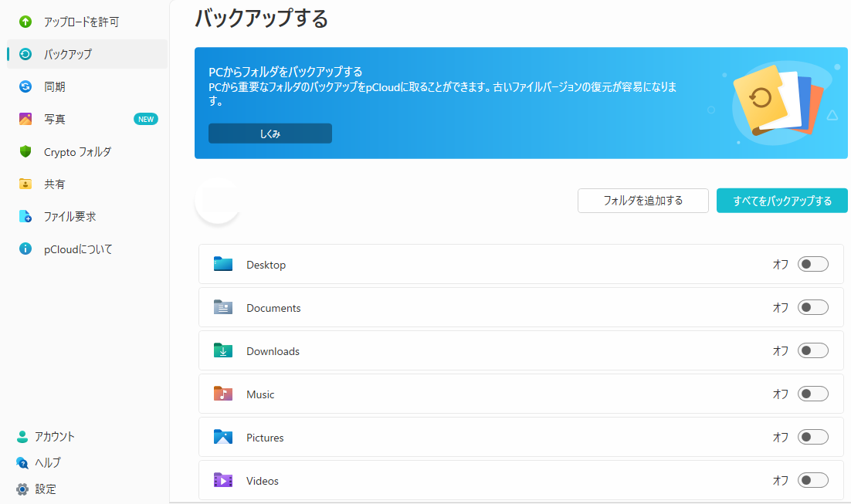The image size is (851, 504).
Task: Select 共有 in the sidebar
Action: [x=86, y=184]
